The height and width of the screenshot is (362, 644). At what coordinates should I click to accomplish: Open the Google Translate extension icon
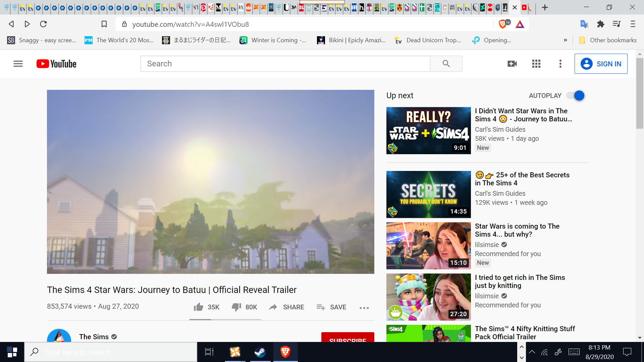(x=584, y=24)
